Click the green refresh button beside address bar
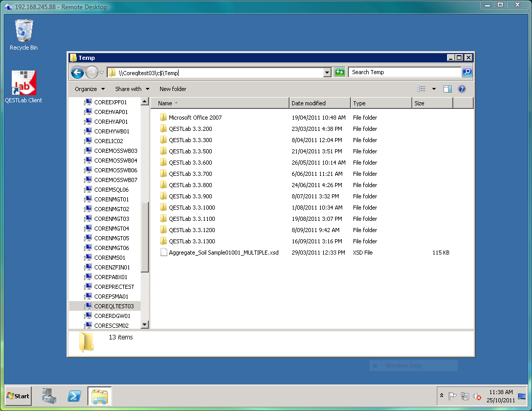Screen dimensions: 532x411 (340, 73)
